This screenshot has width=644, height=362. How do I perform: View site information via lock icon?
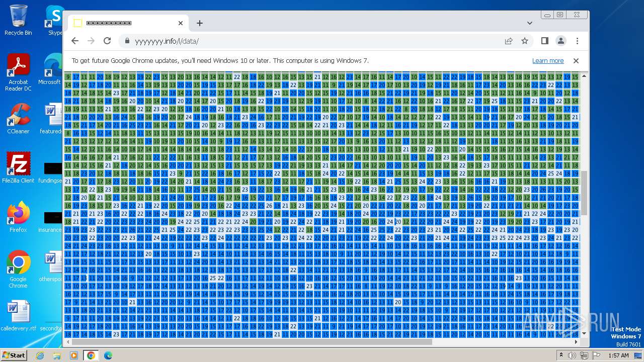(127, 41)
